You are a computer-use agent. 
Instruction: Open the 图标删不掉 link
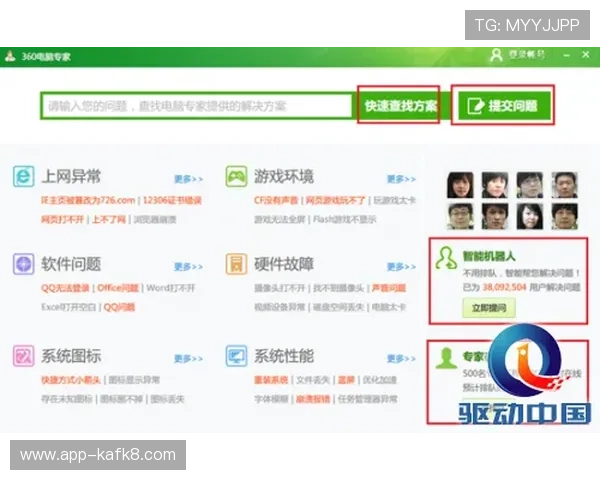[x=121, y=399]
